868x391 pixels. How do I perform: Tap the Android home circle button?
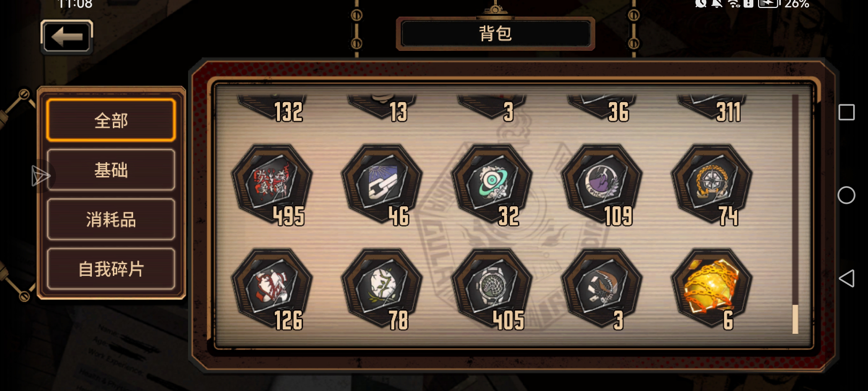pos(846,195)
